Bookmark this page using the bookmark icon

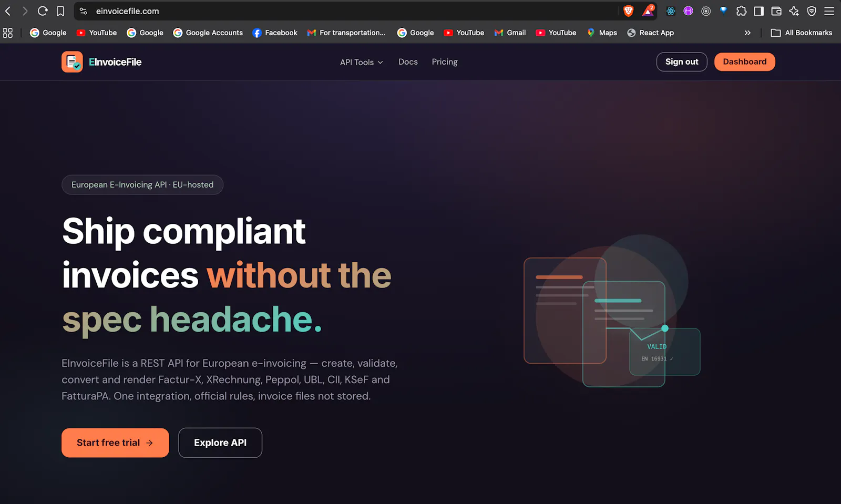(x=60, y=11)
